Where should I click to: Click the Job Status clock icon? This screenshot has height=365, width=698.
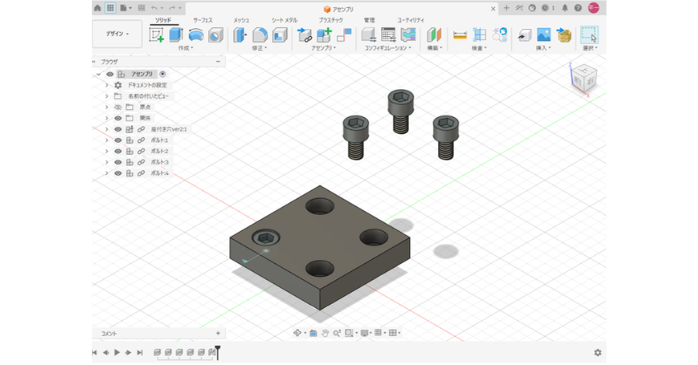[545, 8]
